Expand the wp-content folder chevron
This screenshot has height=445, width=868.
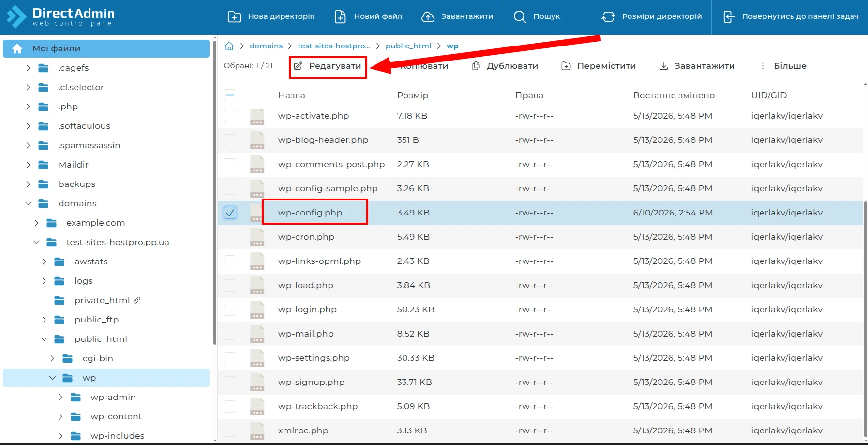point(60,416)
